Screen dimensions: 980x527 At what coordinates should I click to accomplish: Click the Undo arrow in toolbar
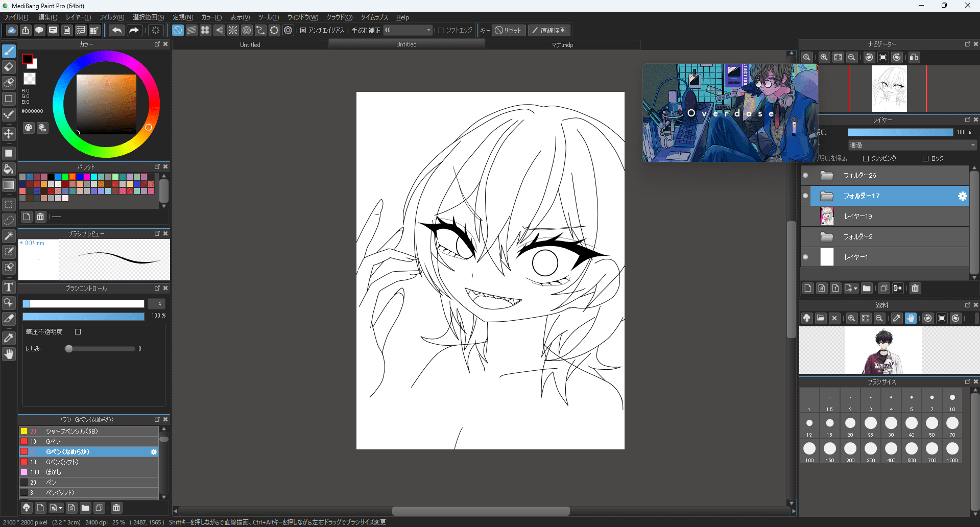[116, 31]
